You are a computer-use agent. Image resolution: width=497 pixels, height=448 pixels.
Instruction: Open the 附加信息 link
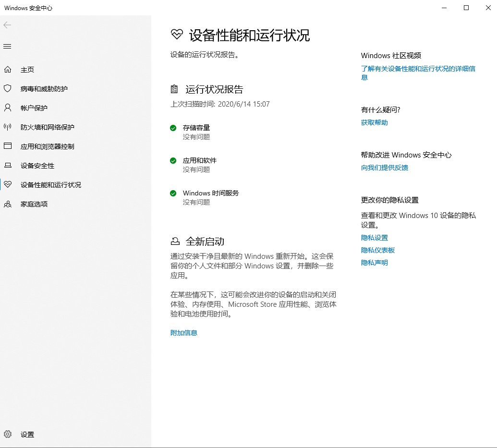coord(184,333)
